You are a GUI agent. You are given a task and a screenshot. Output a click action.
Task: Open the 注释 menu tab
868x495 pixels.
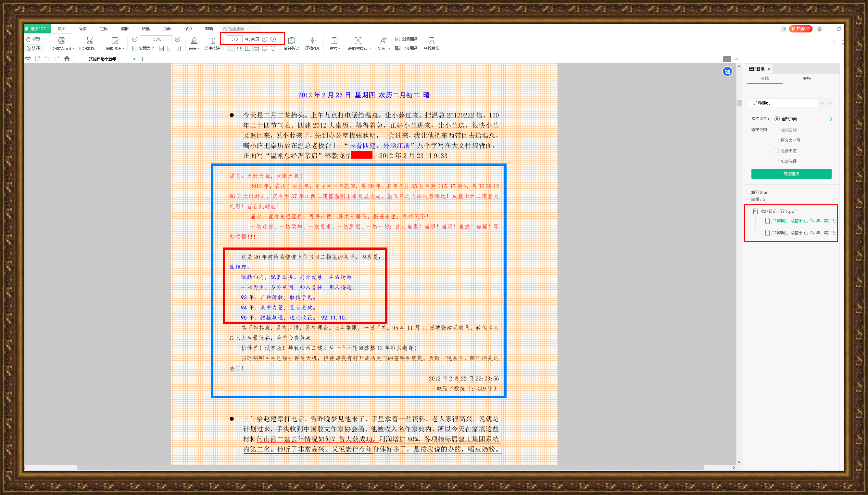(104, 29)
